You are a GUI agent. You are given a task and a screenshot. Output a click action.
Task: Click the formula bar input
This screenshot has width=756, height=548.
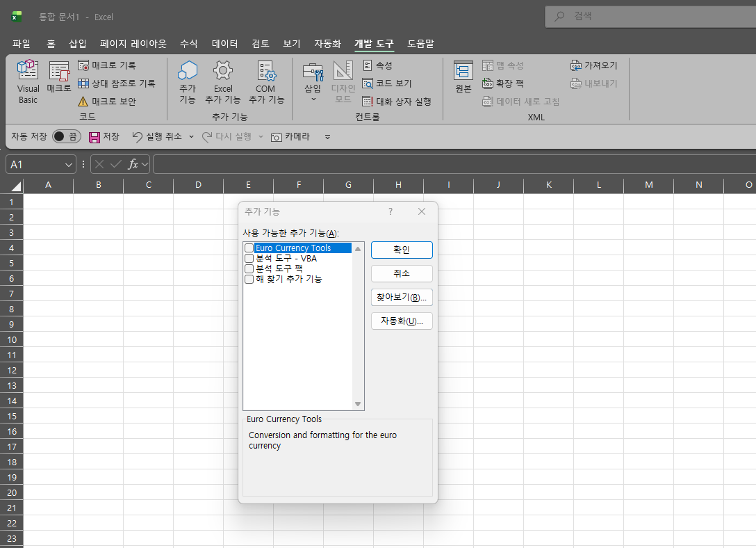click(454, 165)
